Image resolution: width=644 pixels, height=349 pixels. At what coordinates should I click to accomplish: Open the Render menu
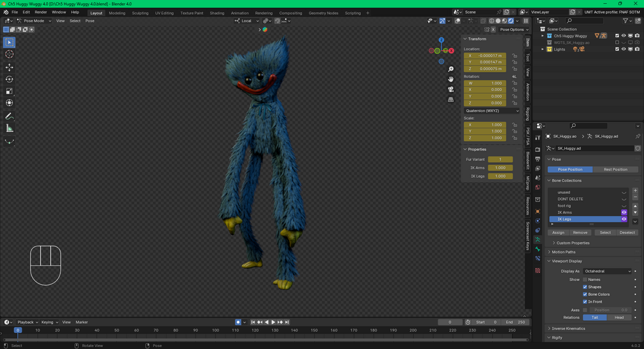(x=40, y=12)
